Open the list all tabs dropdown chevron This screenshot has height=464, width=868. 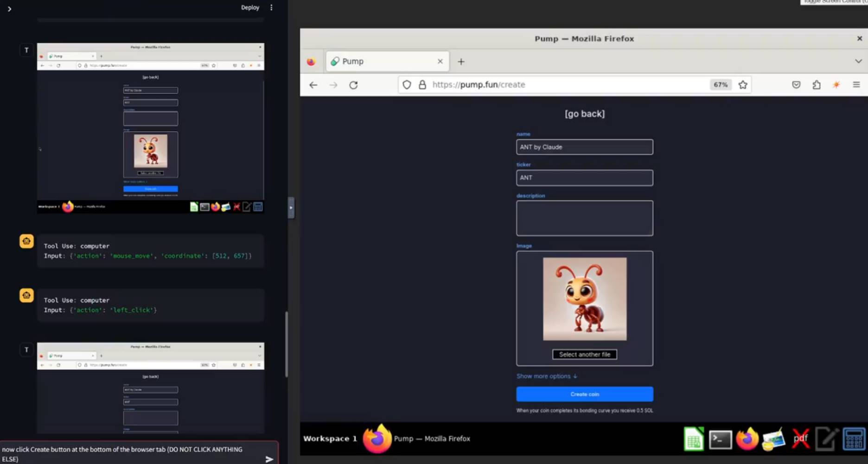point(858,61)
